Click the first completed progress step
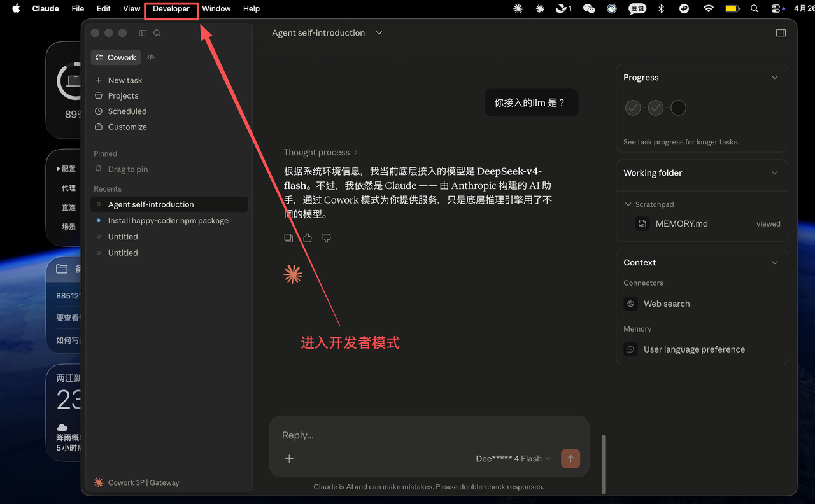Image resolution: width=815 pixels, height=504 pixels. 633,108
